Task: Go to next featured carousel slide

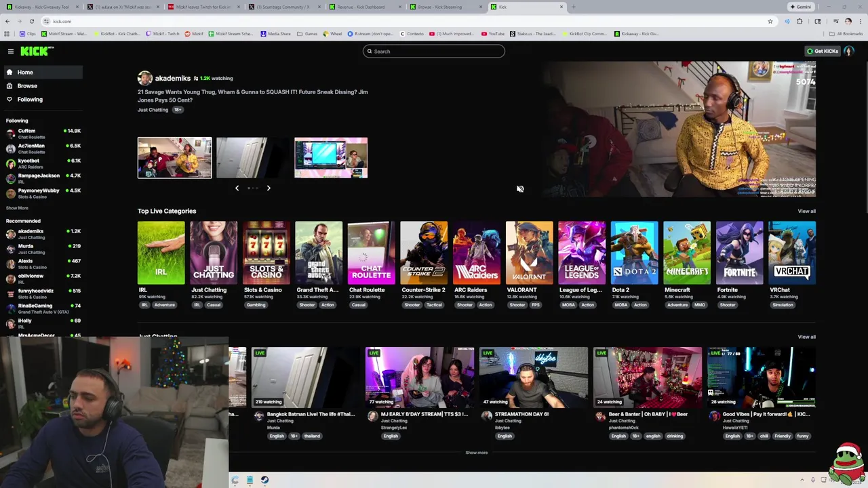Action: click(269, 188)
